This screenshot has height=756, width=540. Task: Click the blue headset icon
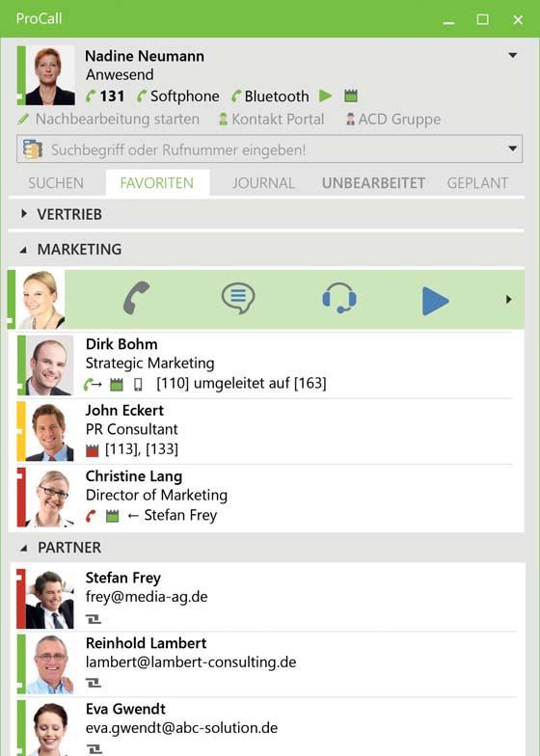339,298
